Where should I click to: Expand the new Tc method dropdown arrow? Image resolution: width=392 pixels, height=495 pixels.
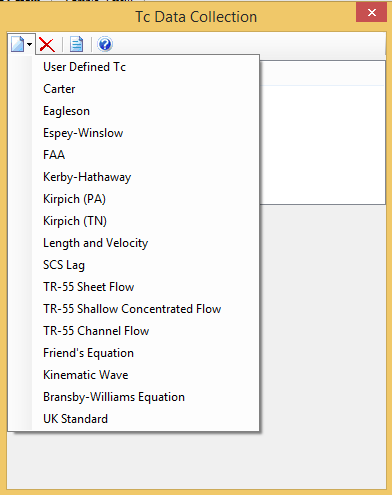coord(30,44)
